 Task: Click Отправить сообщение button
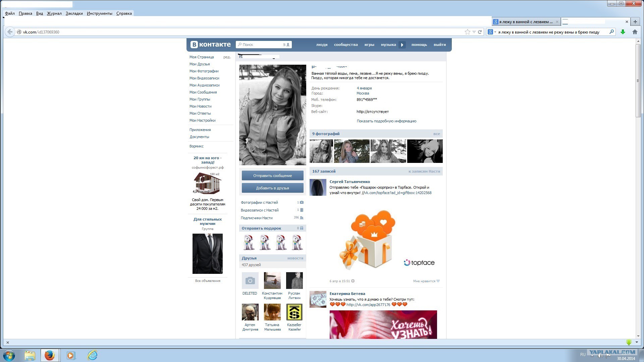pyautogui.click(x=272, y=176)
